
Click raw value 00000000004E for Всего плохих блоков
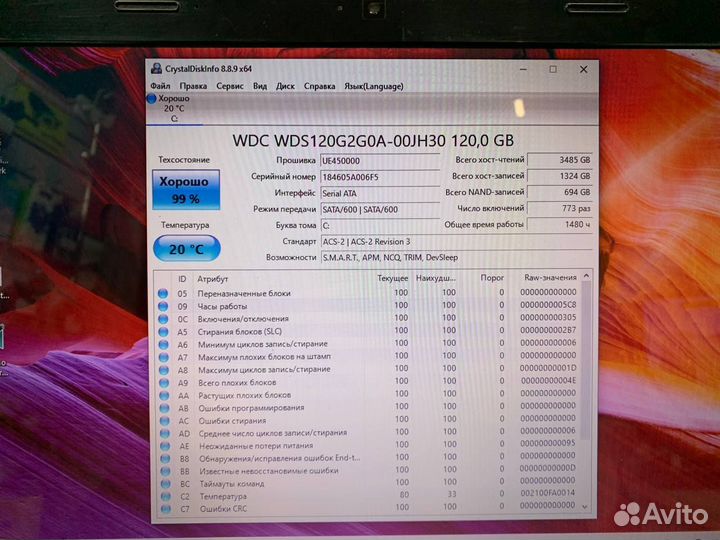point(548,380)
